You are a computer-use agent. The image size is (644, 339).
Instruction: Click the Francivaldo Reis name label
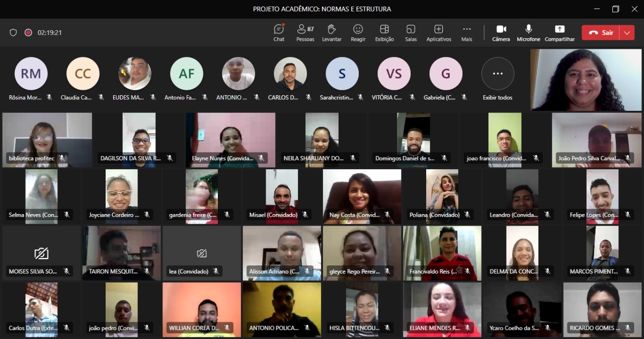pyautogui.click(x=433, y=272)
